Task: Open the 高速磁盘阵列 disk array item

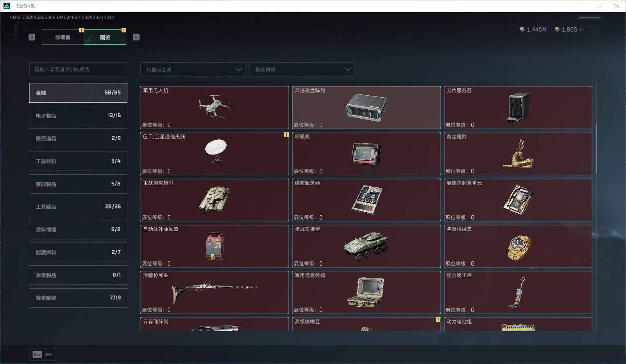Action: point(366,108)
